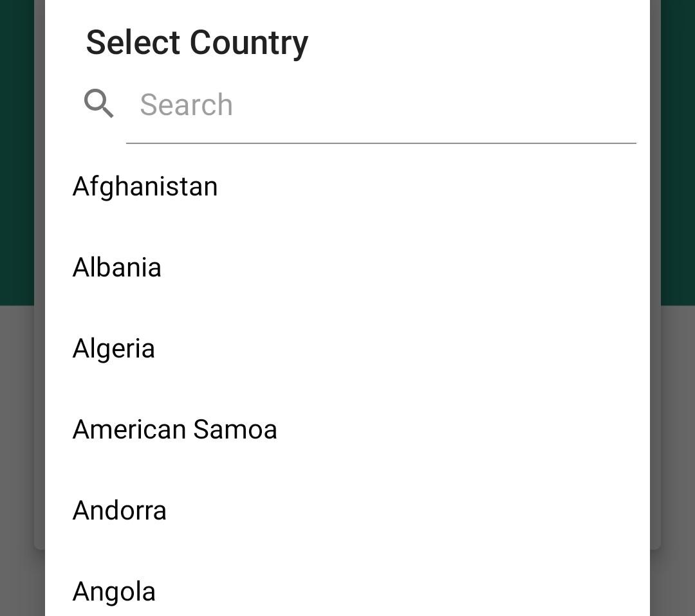Pick Algeria from the list

(114, 348)
